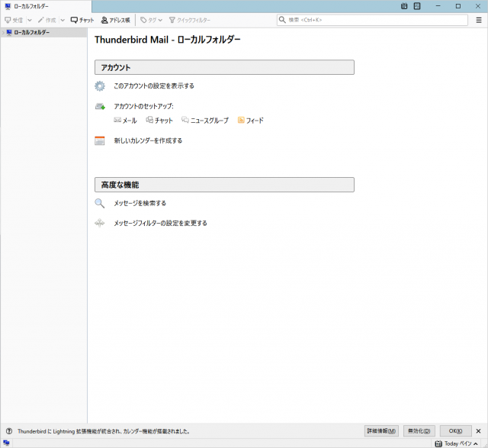Open the タグ dropdown menu
488x448 pixels.
[150, 20]
